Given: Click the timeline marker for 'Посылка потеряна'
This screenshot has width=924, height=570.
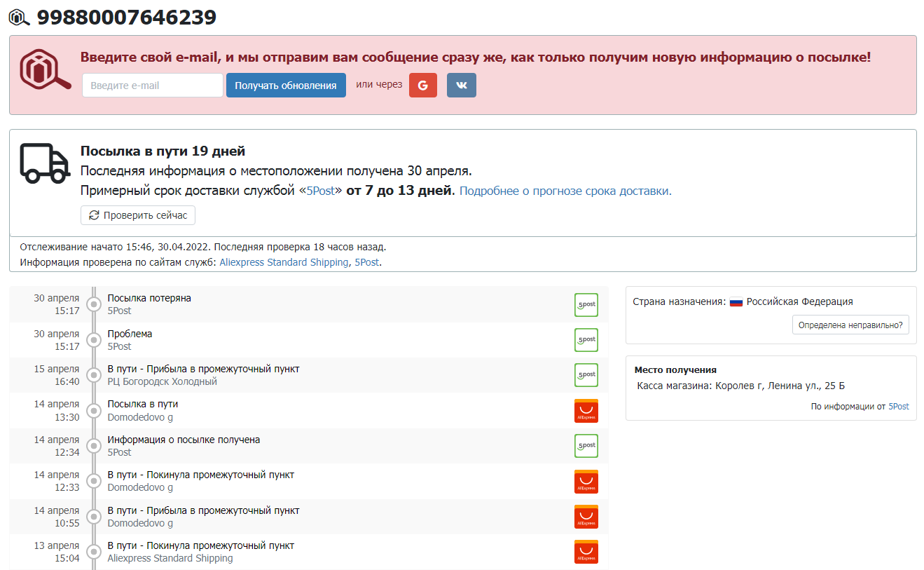Looking at the screenshot, I should [94, 304].
